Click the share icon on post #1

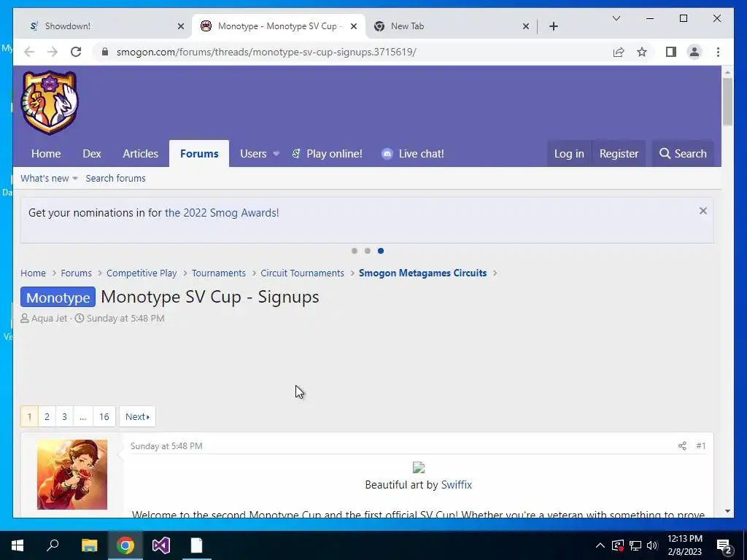point(682,446)
